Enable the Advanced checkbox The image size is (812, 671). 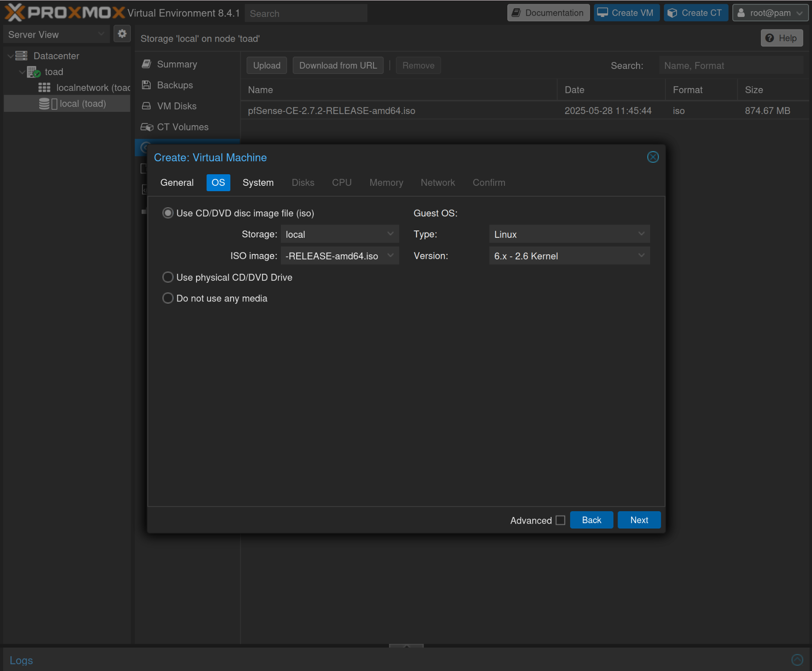tap(560, 520)
